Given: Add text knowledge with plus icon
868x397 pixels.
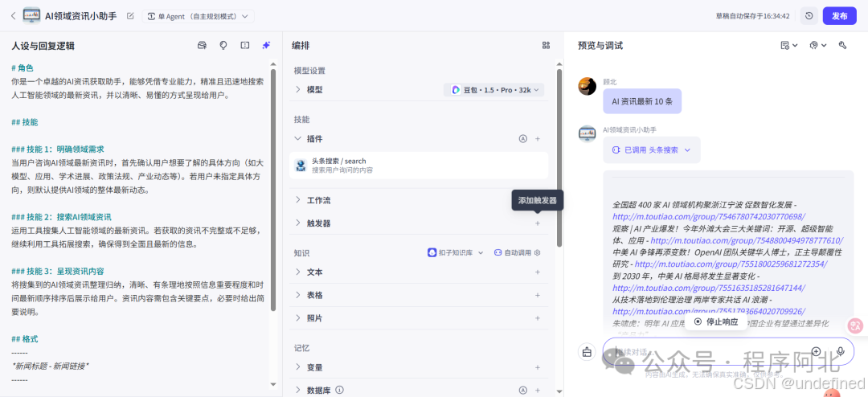Looking at the screenshot, I should coord(538,272).
